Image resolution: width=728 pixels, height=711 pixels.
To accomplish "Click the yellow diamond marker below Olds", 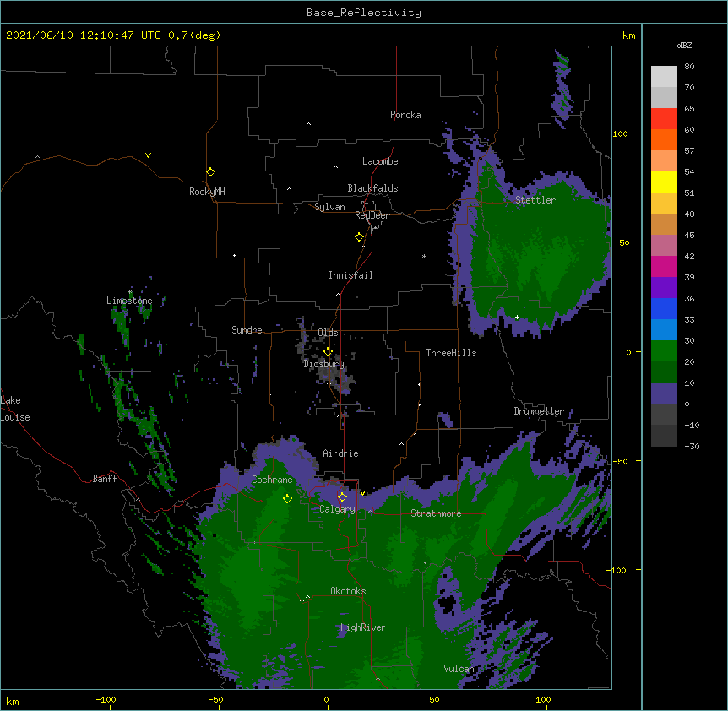I will 328,352.
